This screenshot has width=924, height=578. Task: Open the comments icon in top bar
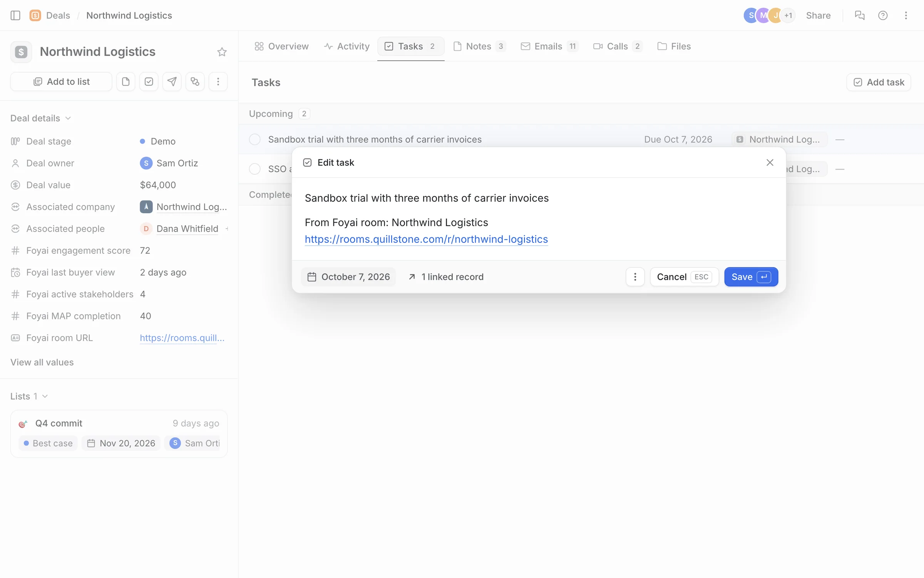tap(859, 15)
